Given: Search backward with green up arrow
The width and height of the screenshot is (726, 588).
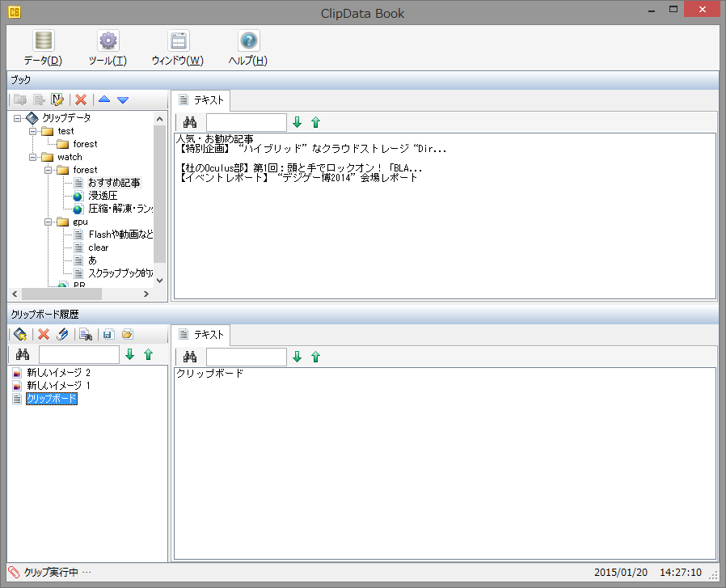Looking at the screenshot, I should click(x=314, y=121).
